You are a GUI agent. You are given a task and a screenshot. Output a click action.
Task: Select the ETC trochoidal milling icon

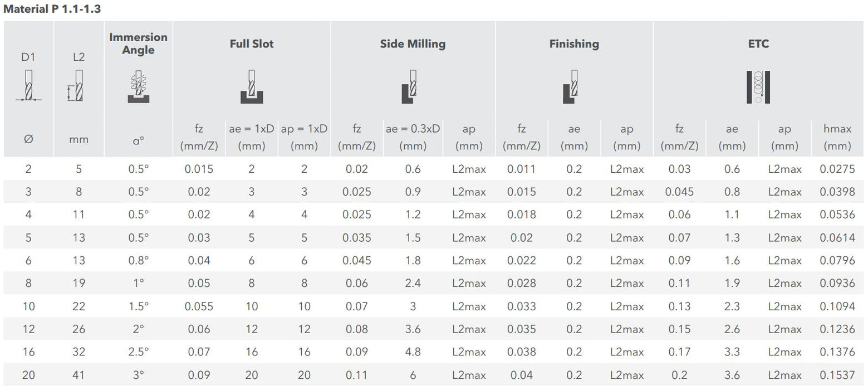coord(758,86)
